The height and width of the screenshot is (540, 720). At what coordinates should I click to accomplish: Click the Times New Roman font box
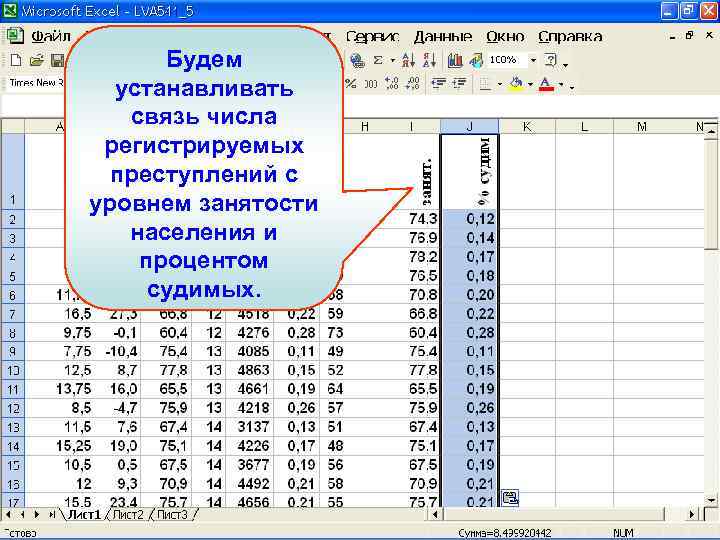point(37,83)
